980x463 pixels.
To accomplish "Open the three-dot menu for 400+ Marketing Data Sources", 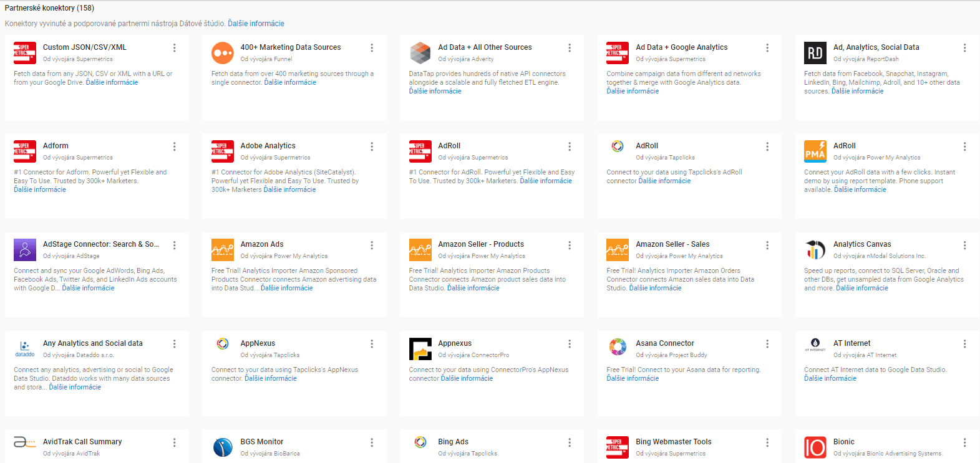I will click(x=372, y=48).
